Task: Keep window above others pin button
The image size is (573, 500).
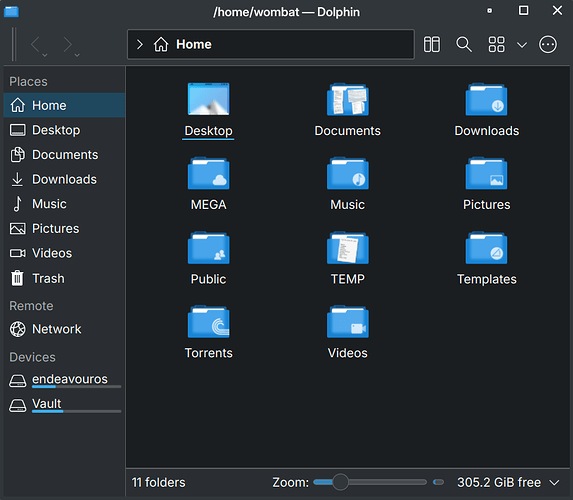Action: coord(490,11)
